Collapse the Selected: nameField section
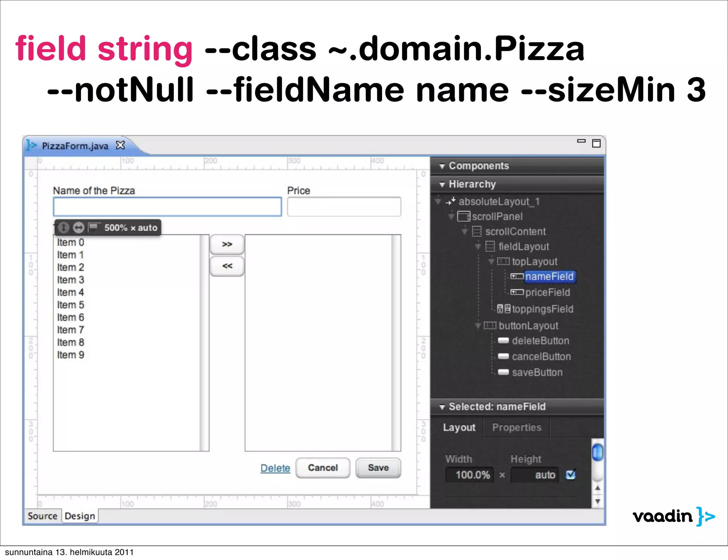The width and height of the screenshot is (728, 560). pyautogui.click(x=442, y=407)
